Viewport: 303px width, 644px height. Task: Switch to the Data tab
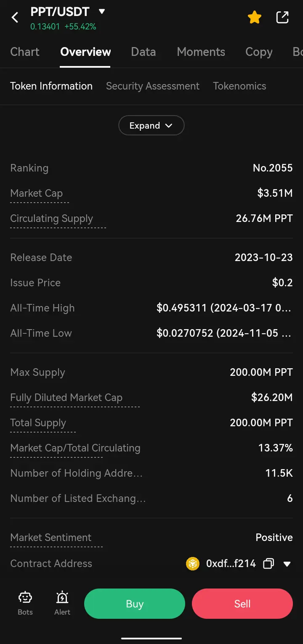pos(144,52)
